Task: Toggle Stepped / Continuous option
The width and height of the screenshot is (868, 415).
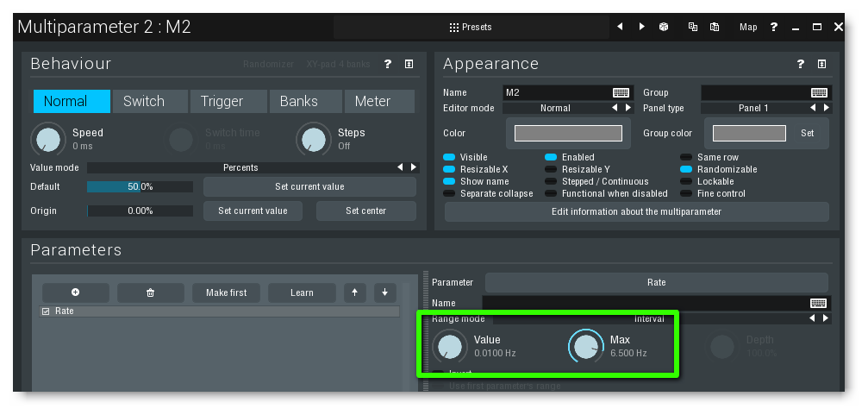Action: pos(551,182)
